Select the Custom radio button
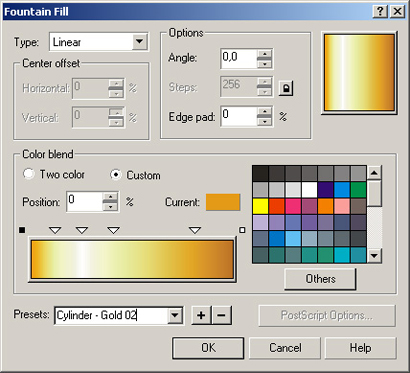Image resolution: width=410 pixels, height=373 pixels. 115,175
